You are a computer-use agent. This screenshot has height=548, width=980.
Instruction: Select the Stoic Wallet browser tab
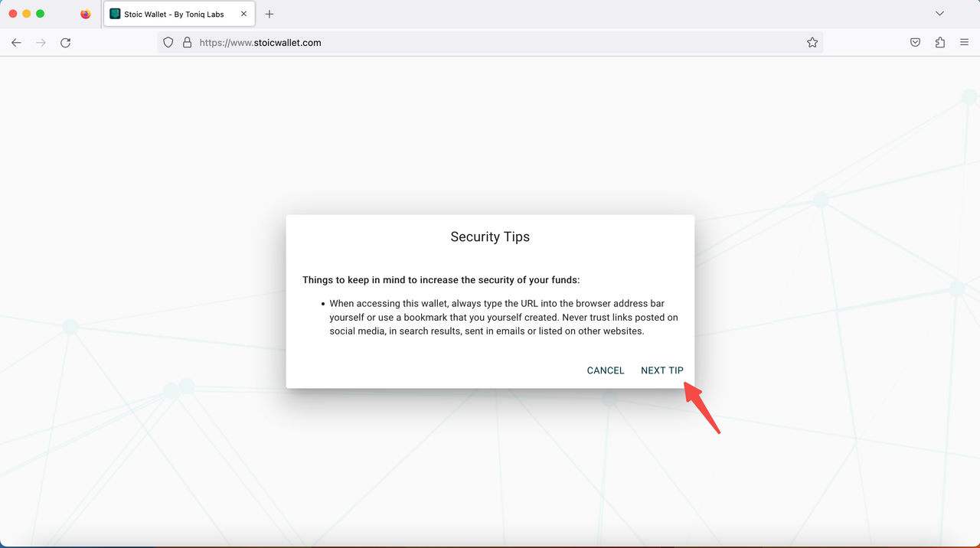[x=173, y=14]
